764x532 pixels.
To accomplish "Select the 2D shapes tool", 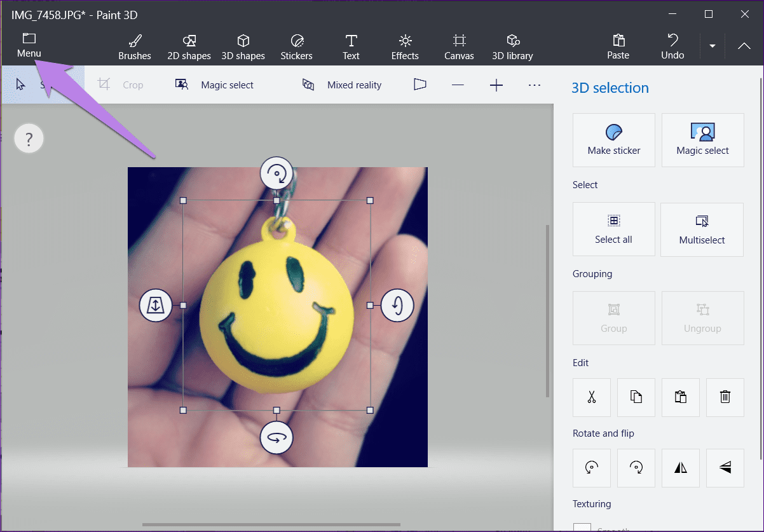I will click(x=189, y=47).
